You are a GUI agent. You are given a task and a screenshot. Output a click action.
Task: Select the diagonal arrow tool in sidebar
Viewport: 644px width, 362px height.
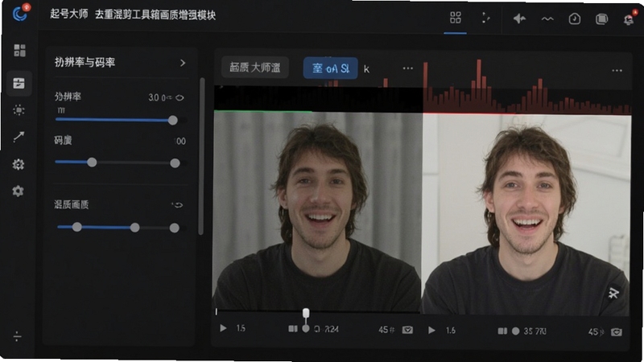point(19,137)
